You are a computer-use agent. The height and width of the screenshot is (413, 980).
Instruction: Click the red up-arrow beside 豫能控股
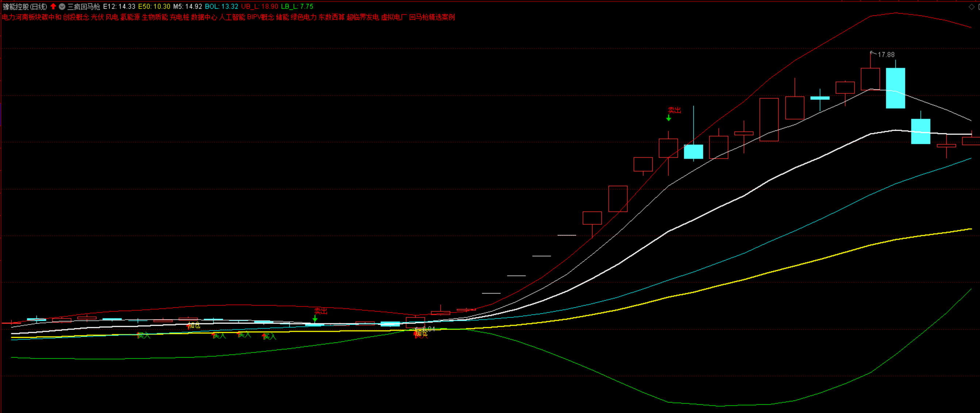(x=53, y=7)
